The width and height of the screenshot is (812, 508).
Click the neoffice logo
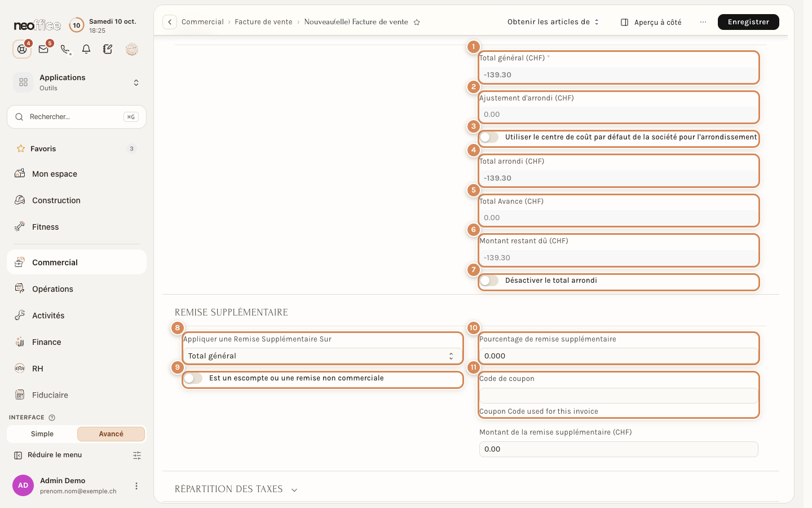(37, 25)
